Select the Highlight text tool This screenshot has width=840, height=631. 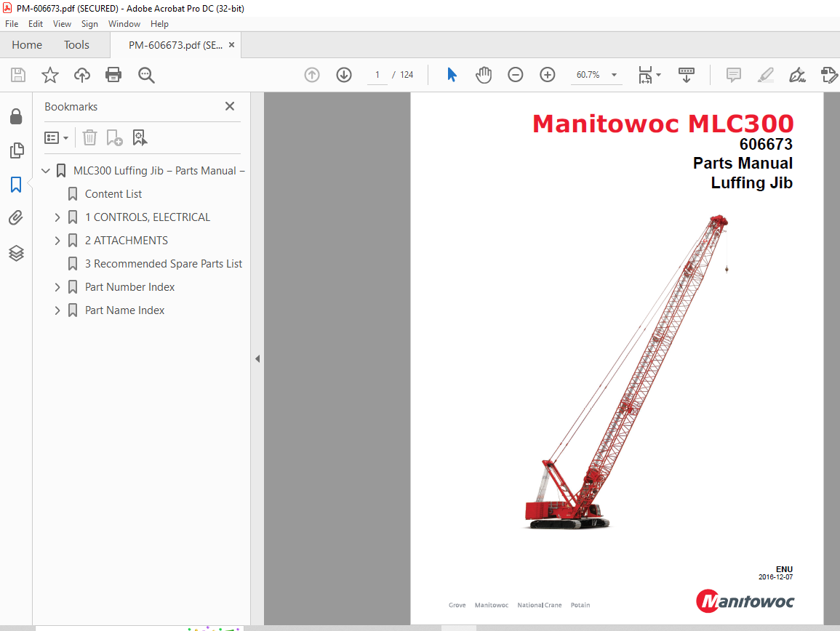[766, 75]
